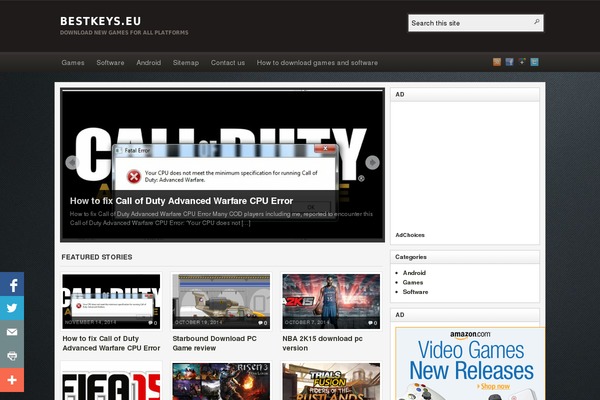
Task: Select the Android category
Action: 414,273
